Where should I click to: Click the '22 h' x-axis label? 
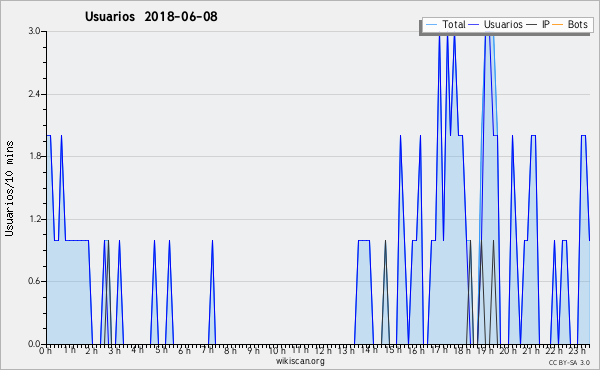[x=554, y=351]
